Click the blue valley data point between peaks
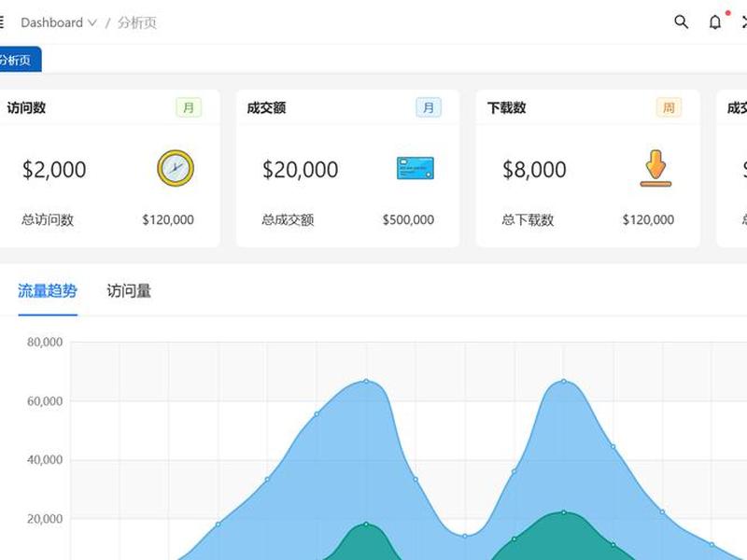The image size is (747, 560). tap(465, 536)
